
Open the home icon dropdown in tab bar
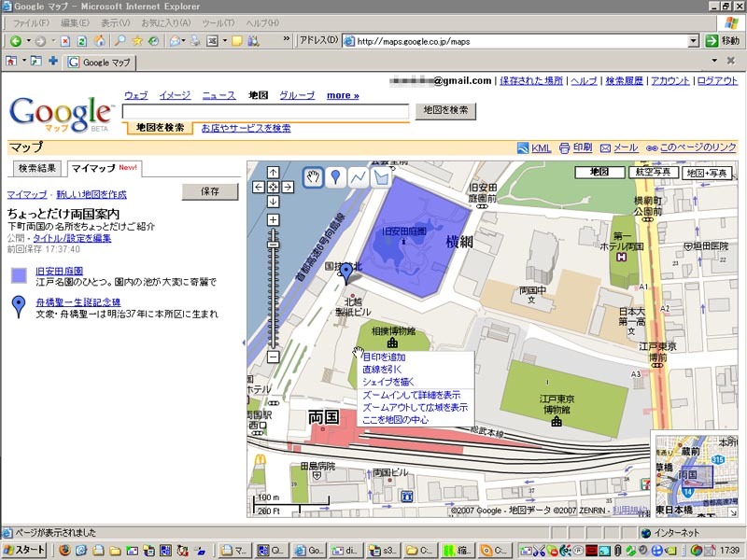click(x=24, y=61)
